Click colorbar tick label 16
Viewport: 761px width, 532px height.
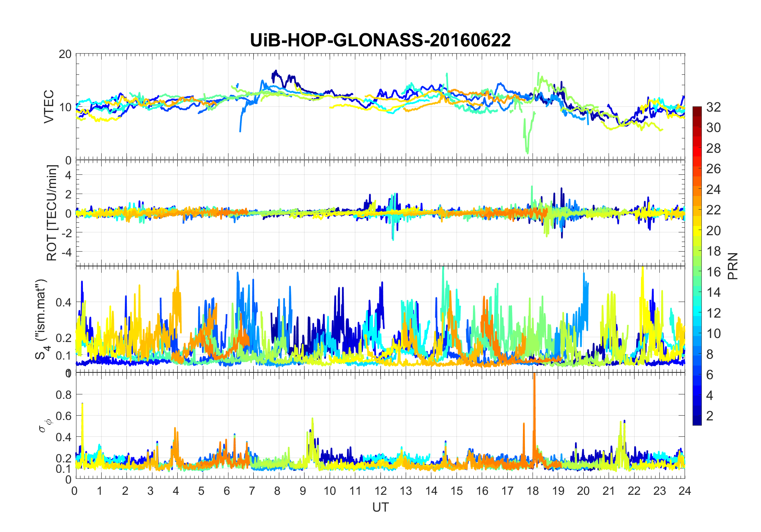point(713,272)
